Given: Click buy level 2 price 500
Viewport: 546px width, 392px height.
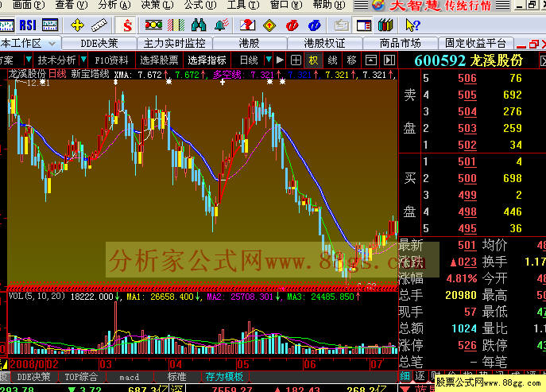Looking at the screenshot, I should coord(467,178).
